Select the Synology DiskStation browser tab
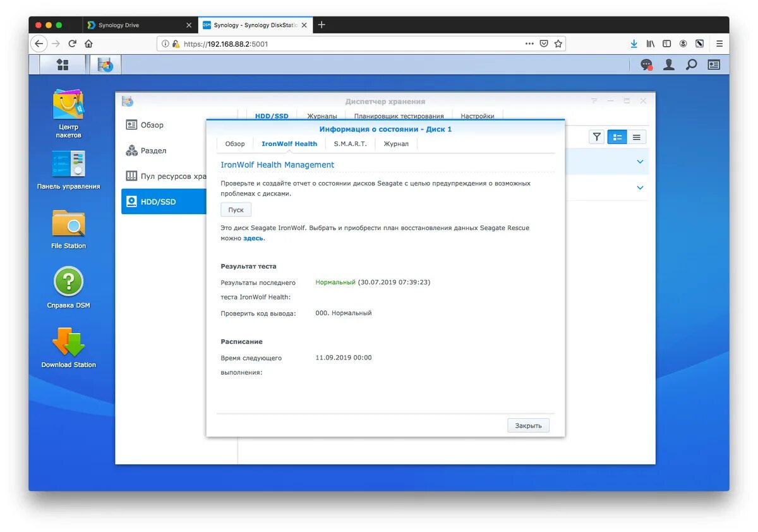The image size is (758, 532). pos(255,25)
